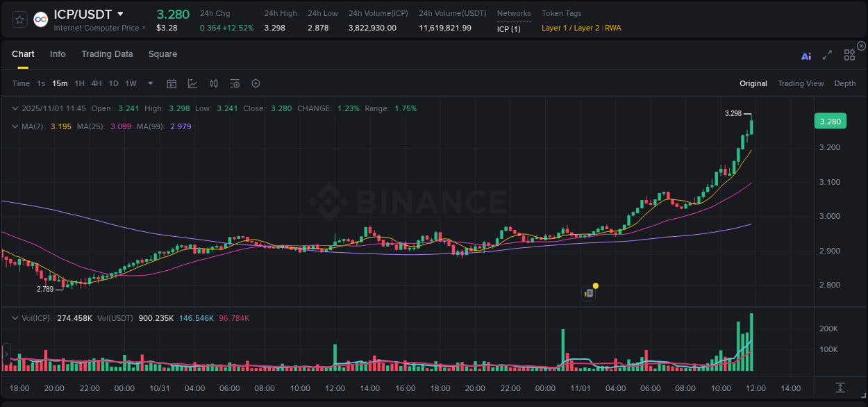Select the candlestick style icon
Image resolution: width=868 pixels, height=407 pixels.
point(213,83)
